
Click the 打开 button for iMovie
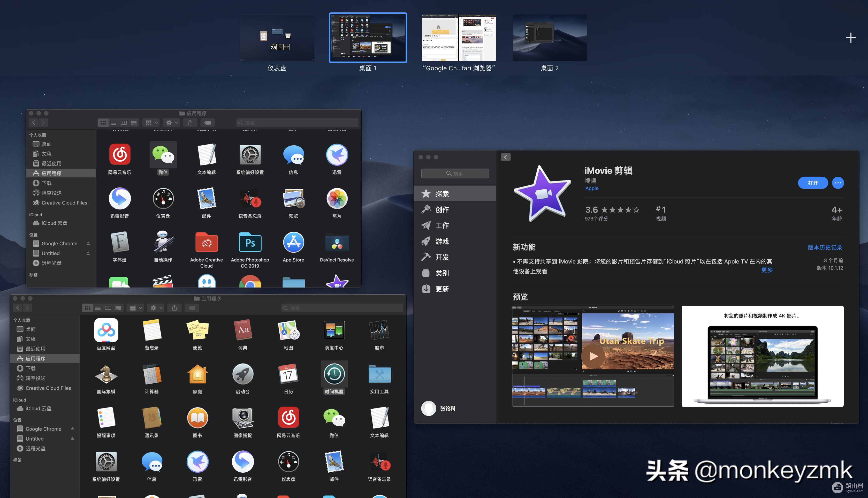[x=813, y=183]
